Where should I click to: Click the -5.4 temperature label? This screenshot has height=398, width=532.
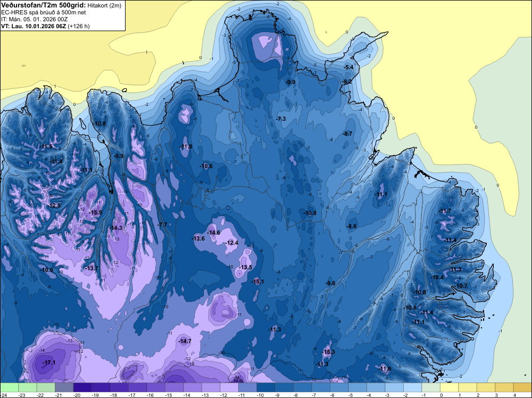348,67
